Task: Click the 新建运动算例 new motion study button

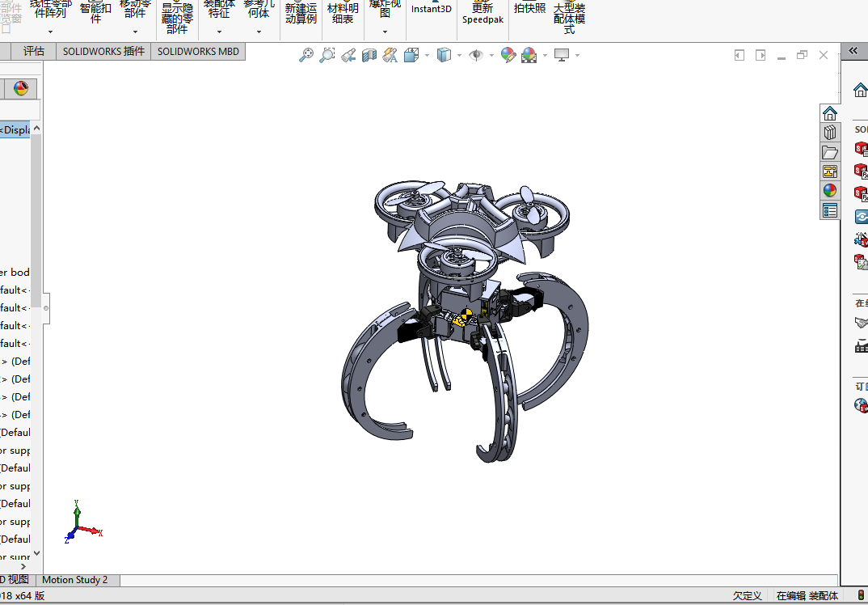Action: click(301, 13)
